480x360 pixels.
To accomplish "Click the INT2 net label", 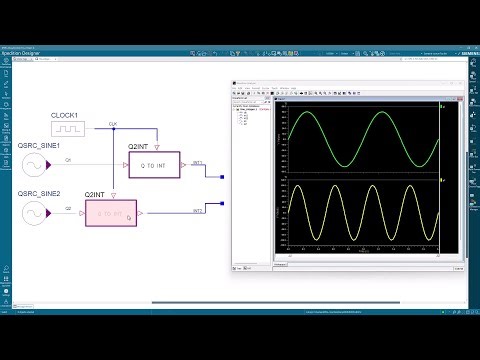I will (197, 211).
